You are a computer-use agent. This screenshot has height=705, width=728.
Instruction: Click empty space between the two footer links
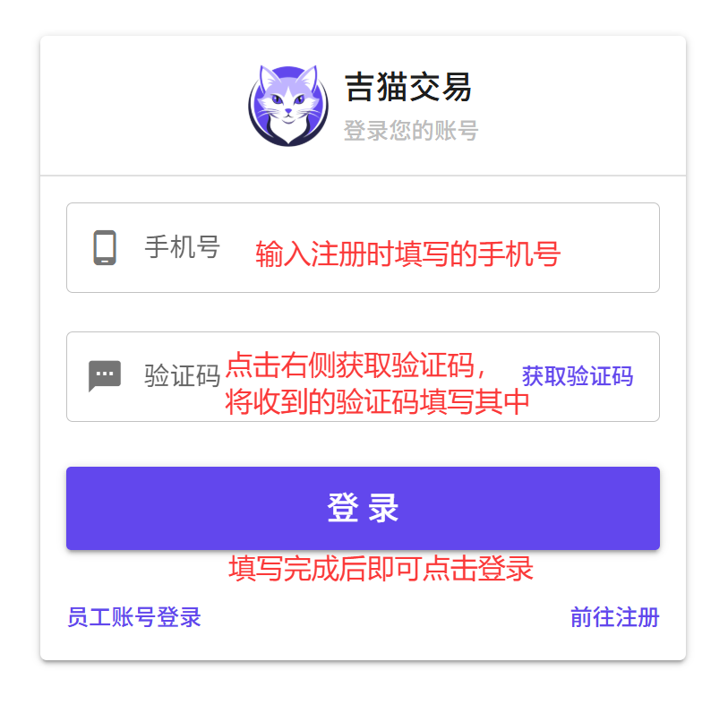click(x=385, y=617)
